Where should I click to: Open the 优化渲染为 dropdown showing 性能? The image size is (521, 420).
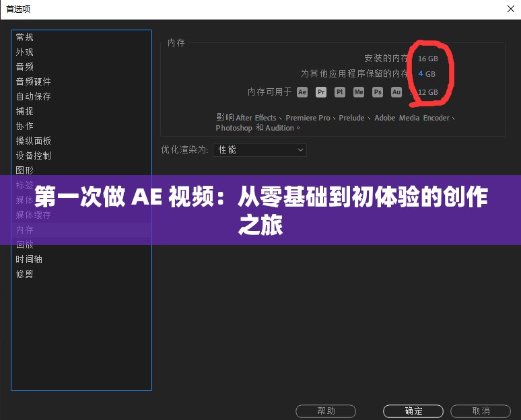[x=260, y=150]
